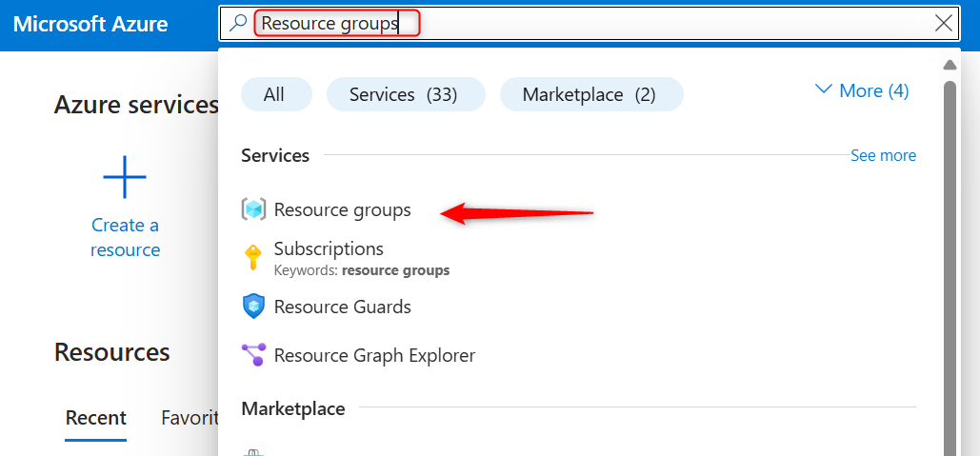Open Resource groups from search results

point(343,209)
